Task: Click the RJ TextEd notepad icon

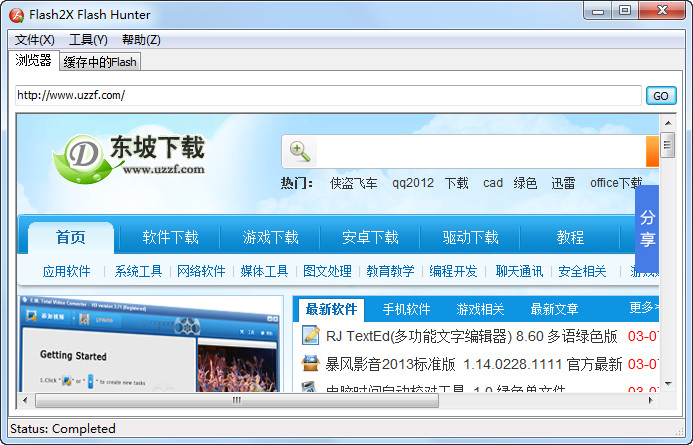Action: [311, 335]
